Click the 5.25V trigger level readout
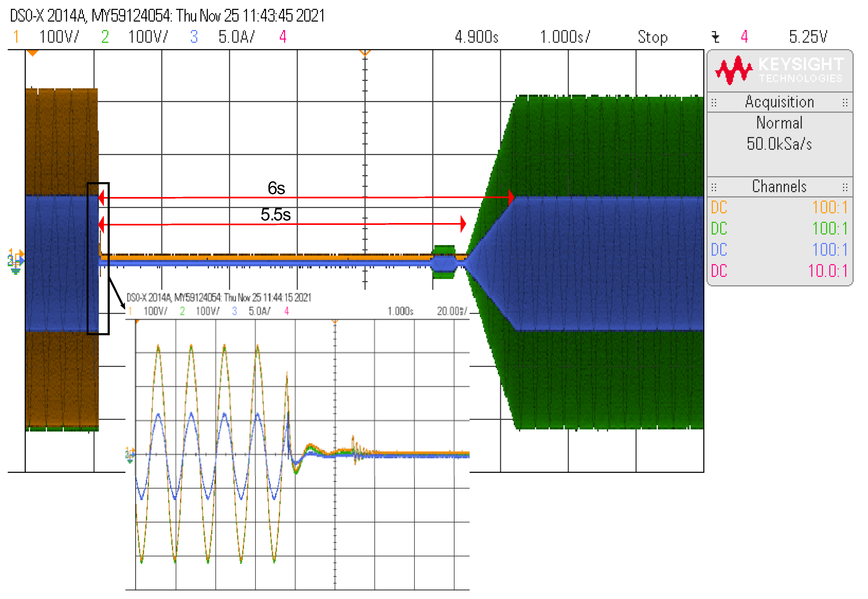Viewport: 868px width, 599px height. [808, 37]
